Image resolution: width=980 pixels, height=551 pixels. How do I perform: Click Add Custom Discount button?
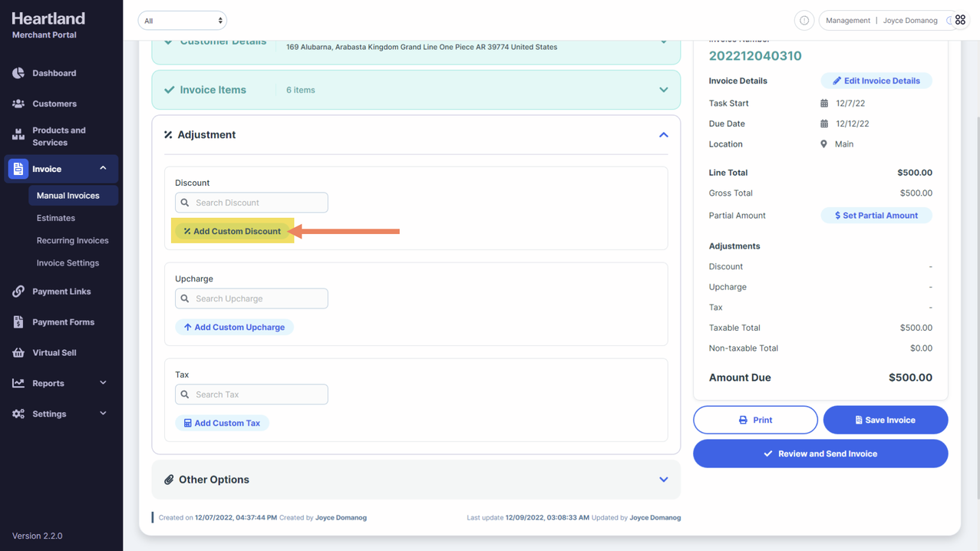point(233,231)
